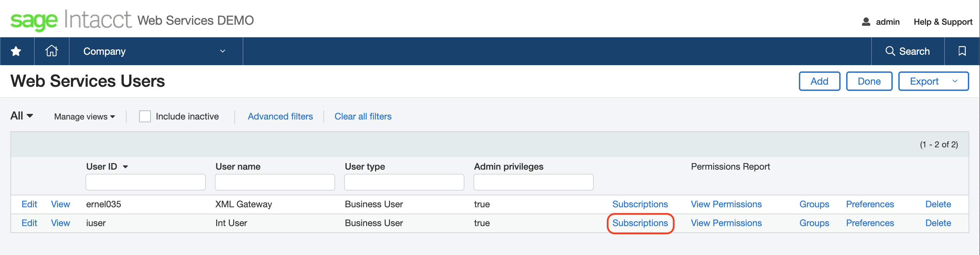Click the Sage Intacct logo
The width and height of the screenshot is (980, 255).
tap(71, 20)
